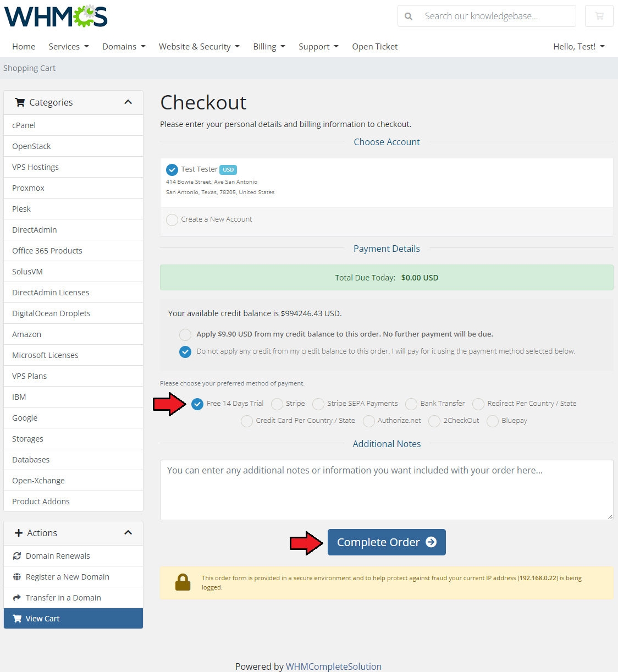Select Authorize.net payment method
The width and height of the screenshot is (618, 672).
pos(369,421)
